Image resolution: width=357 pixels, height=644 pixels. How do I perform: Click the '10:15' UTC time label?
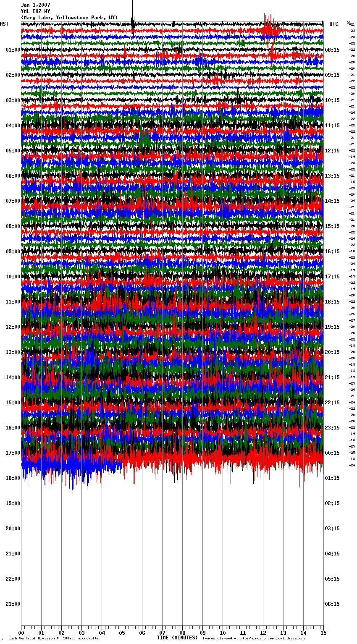tap(332, 100)
